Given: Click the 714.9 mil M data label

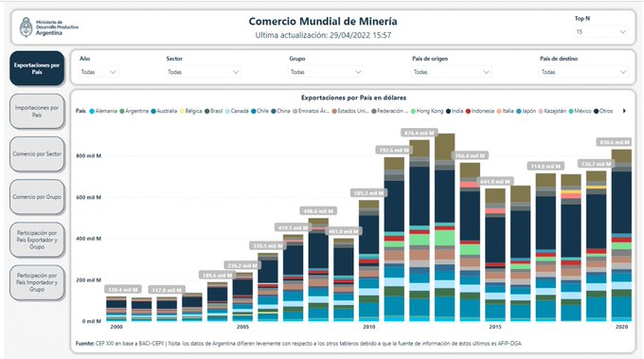Looking at the screenshot, I should click(546, 167).
